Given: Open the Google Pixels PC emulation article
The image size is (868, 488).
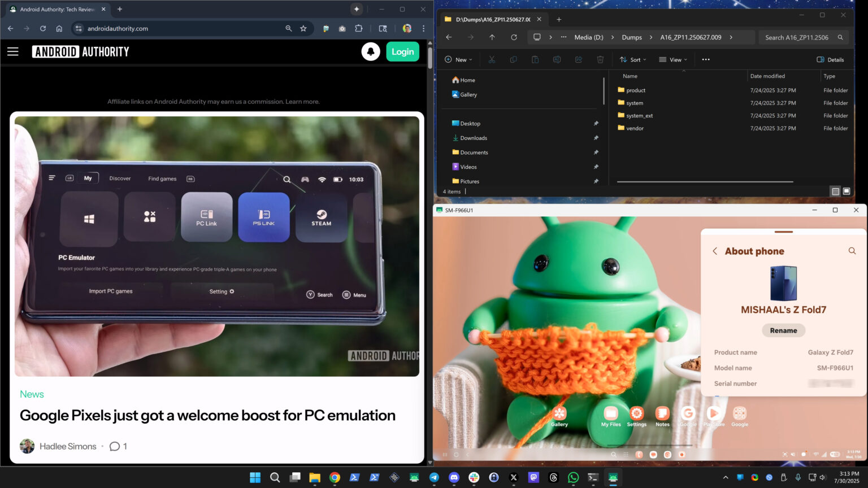Looking at the screenshot, I should [207, 415].
